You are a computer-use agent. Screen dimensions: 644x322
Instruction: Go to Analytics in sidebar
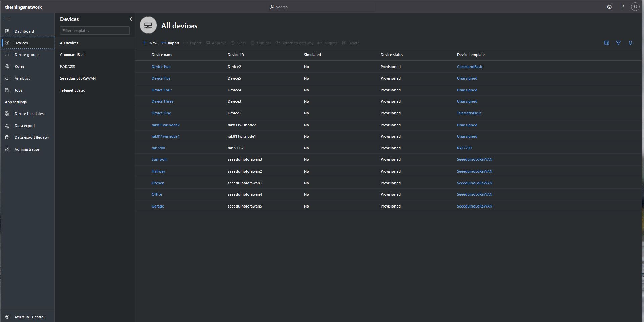[22, 78]
